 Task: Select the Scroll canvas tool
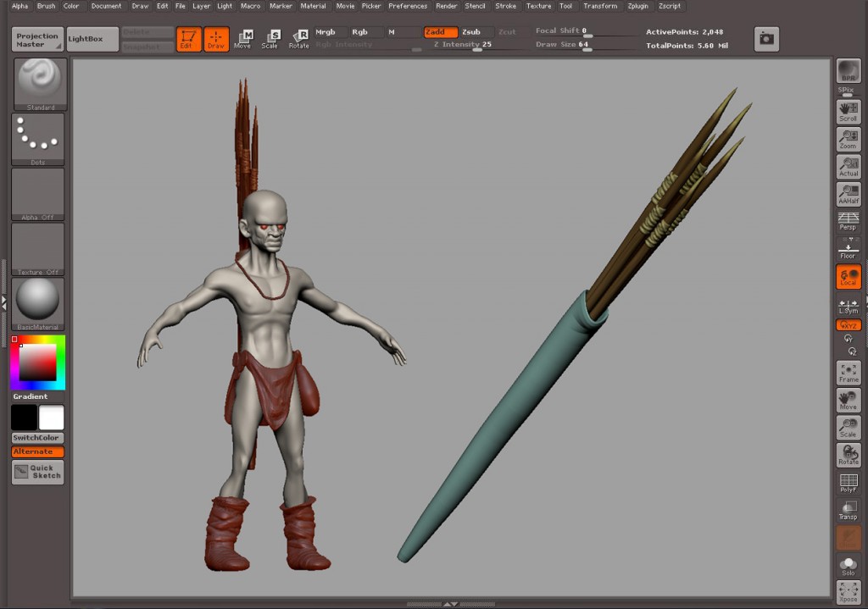[x=848, y=112]
